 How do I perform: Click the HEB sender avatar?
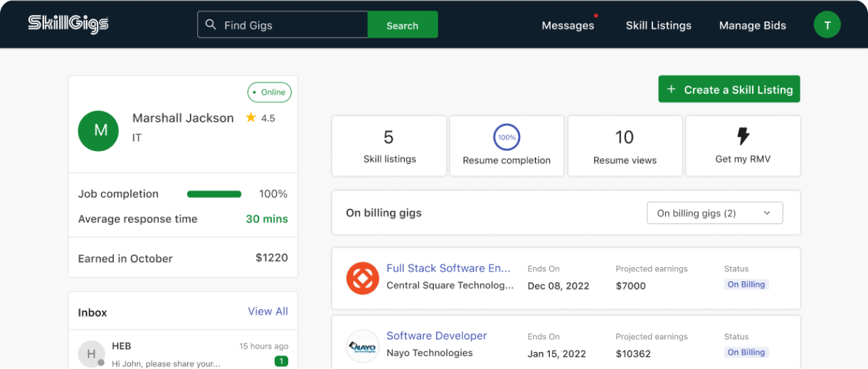91,353
